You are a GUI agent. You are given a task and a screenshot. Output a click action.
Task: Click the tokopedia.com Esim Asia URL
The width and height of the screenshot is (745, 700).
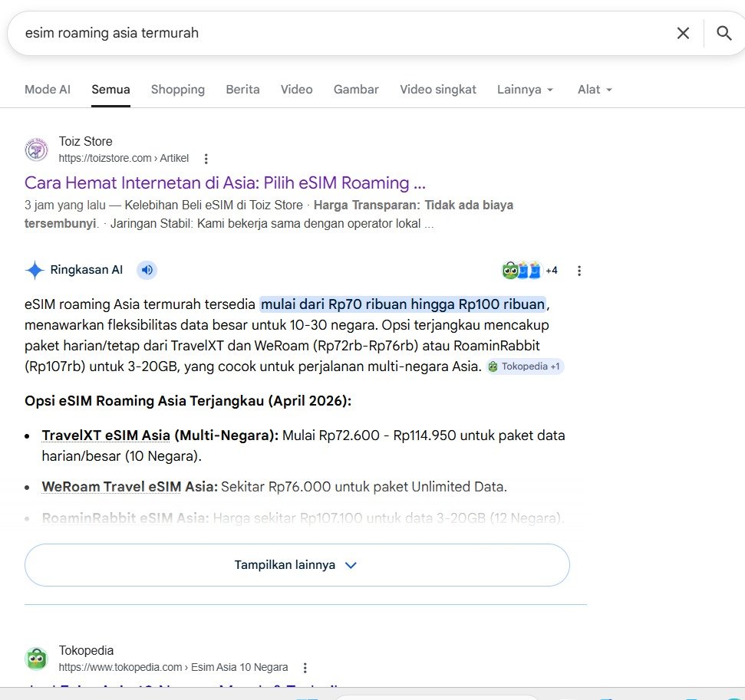[x=173, y=667]
